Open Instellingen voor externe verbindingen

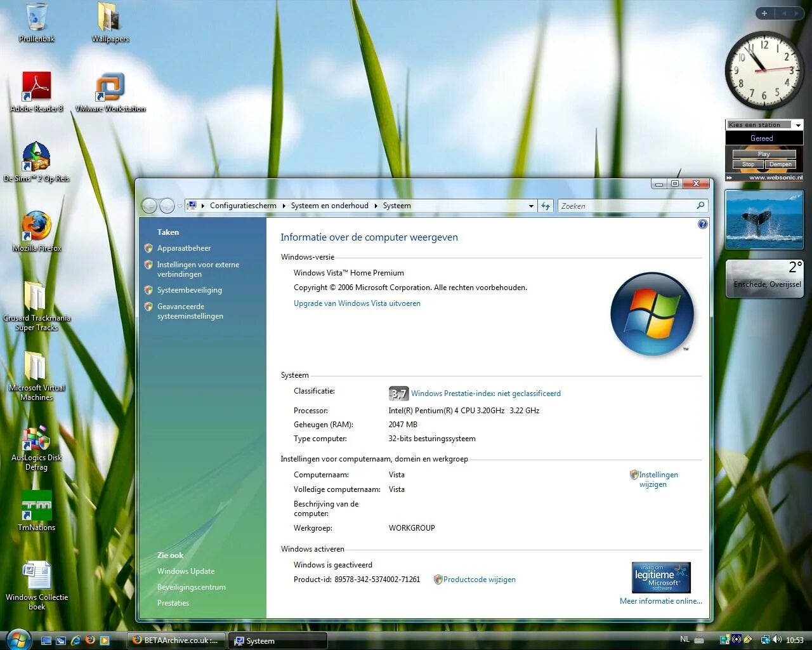[x=198, y=269]
